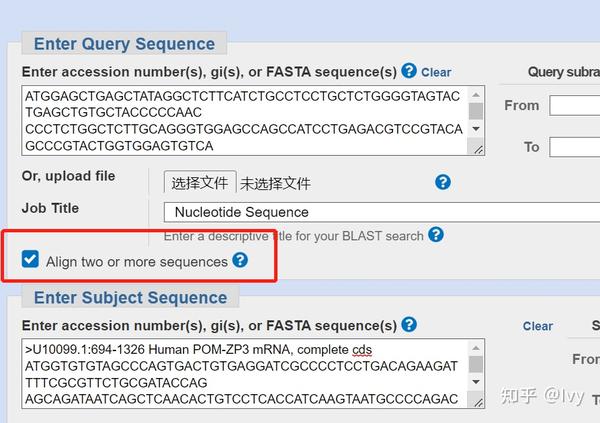600x423 pixels.
Task: Click the query subrange To field
Action: (x=574, y=147)
